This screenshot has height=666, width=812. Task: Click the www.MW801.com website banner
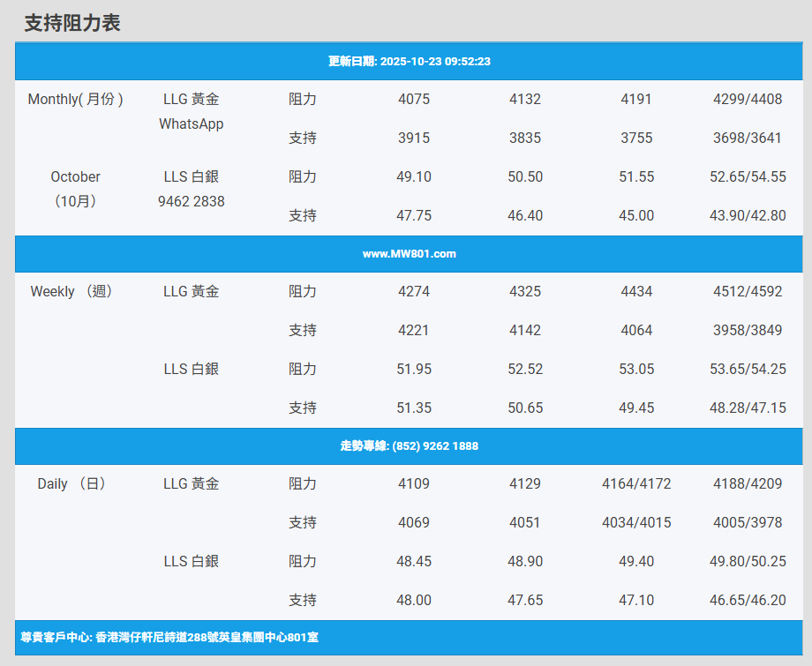pos(409,254)
